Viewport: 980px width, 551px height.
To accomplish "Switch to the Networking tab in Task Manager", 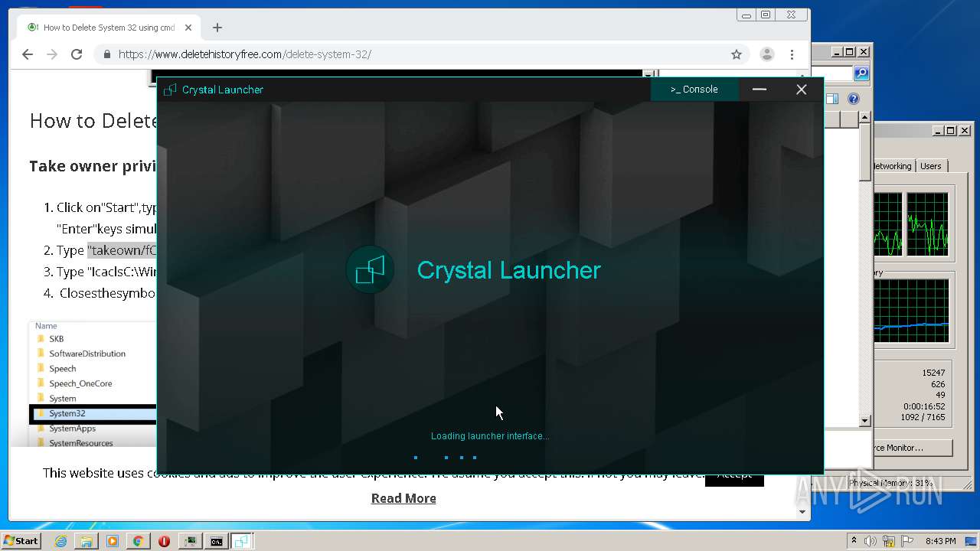I will tap(893, 166).
